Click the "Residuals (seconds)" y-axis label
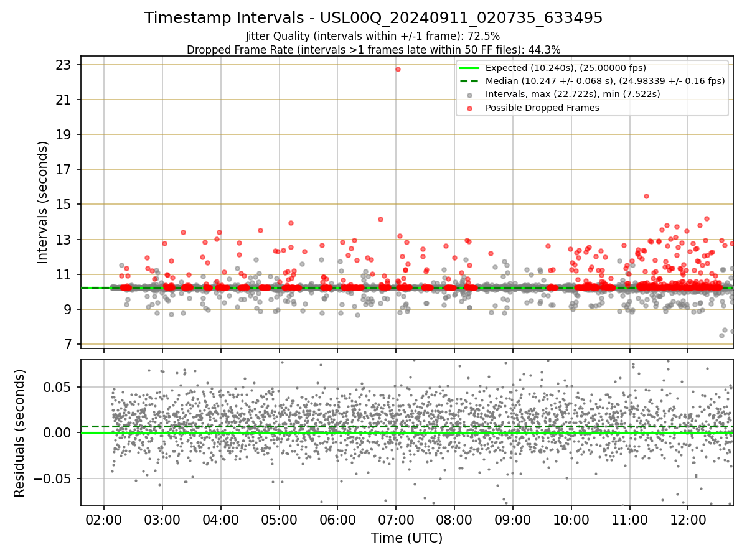Image resolution: width=747 pixels, height=560 pixels. tap(20, 433)
